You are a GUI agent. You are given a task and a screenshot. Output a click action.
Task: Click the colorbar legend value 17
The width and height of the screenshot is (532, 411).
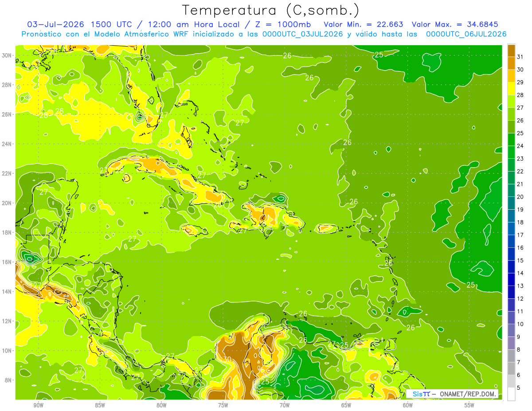[x=520, y=235]
